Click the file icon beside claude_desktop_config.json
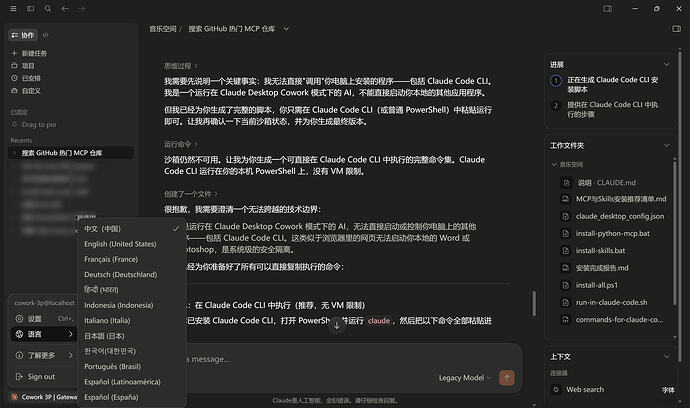The image size is (690, 408). (x=565, y=216)
